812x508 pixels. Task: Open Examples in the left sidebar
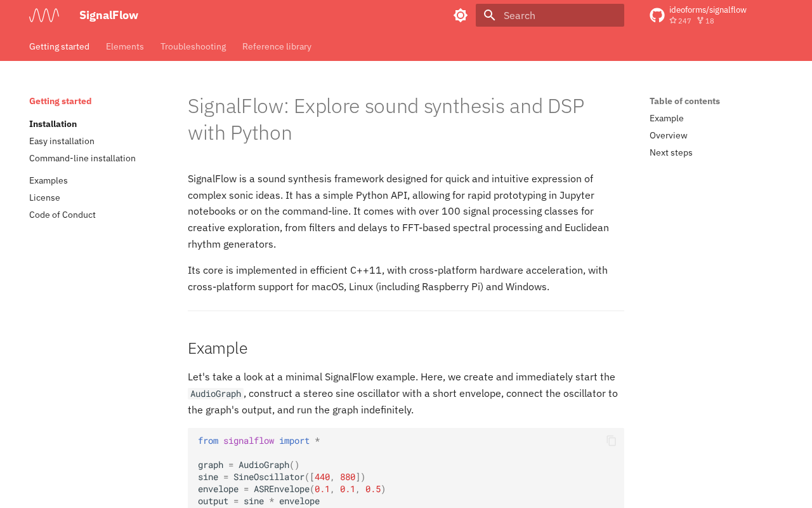48,180
